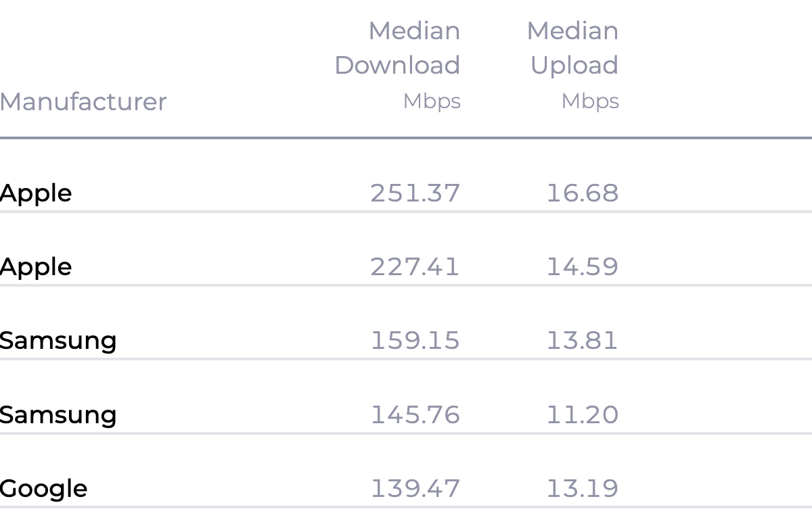
Task: Click the 145.76 download value
Action: click(x=415, y=414)
